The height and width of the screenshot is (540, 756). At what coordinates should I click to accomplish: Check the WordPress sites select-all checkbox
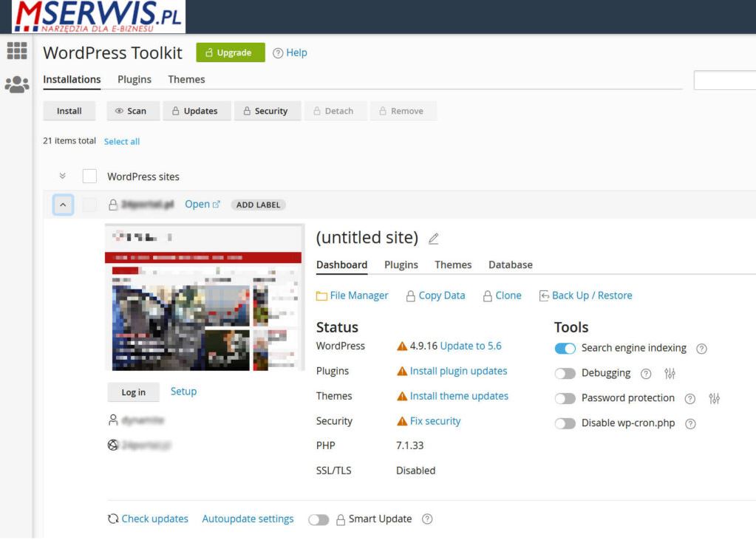tap(89, 176)
